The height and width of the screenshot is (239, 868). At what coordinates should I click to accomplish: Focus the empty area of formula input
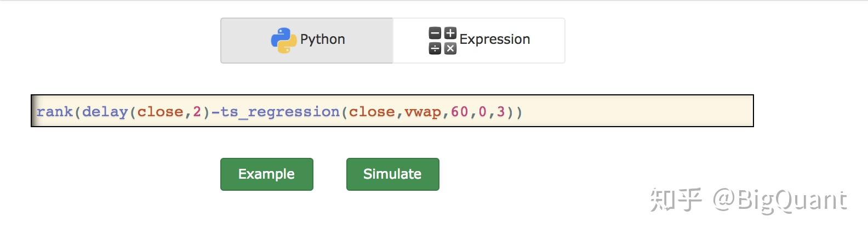click(x=636, y=111)
